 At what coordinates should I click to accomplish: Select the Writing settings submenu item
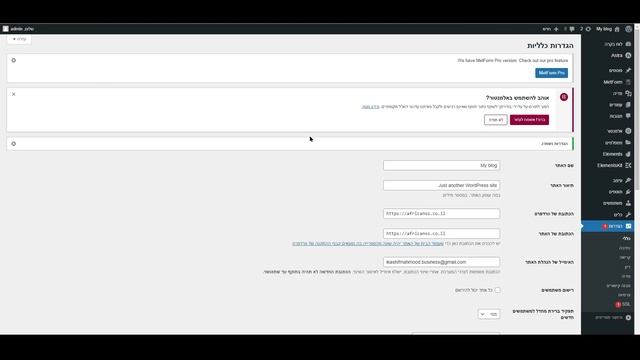click(x=625, y=248)
